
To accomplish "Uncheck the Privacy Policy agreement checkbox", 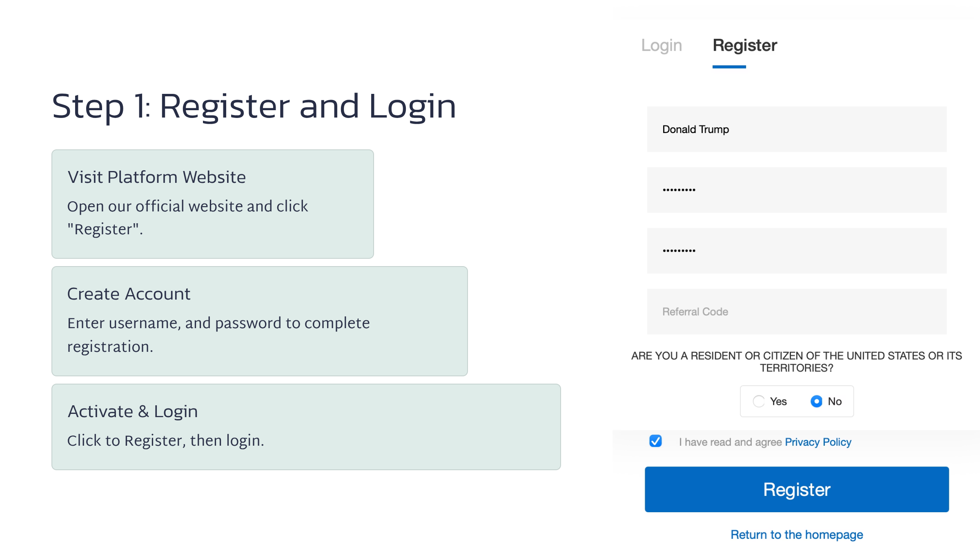I will pos(655,441).
